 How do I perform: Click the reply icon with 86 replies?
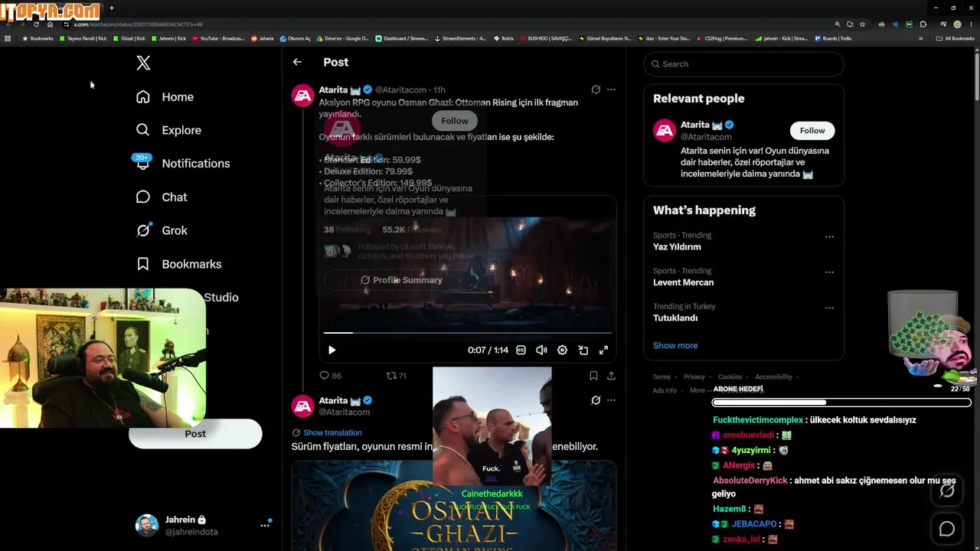click(x=330, y=376)
